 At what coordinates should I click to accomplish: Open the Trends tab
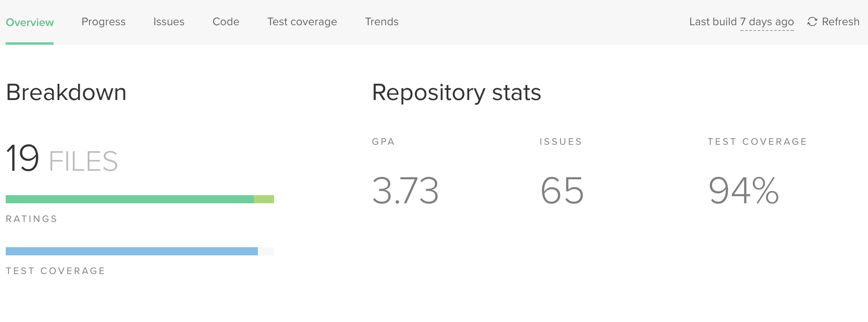[x=382, y=22]
